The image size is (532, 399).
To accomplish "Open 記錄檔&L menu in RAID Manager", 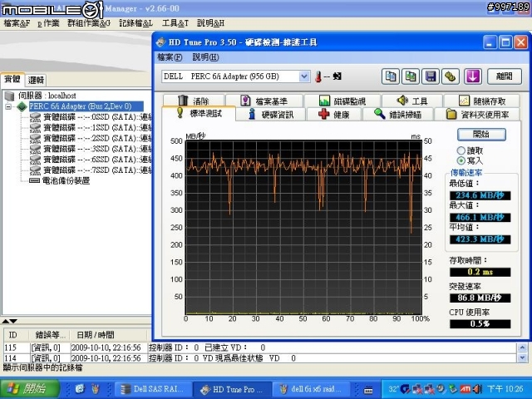I will point(135,23).
